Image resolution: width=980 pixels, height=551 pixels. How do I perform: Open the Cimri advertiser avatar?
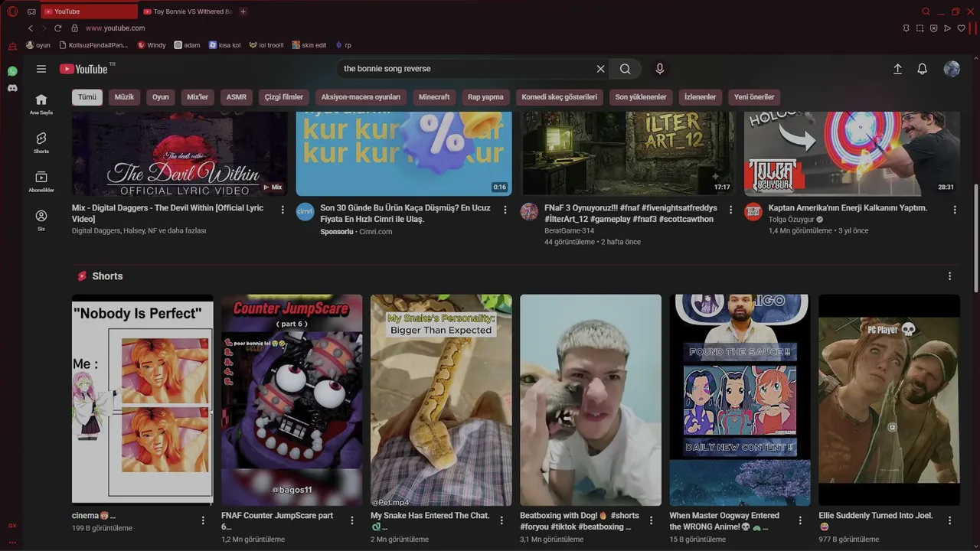pos(305,211)
